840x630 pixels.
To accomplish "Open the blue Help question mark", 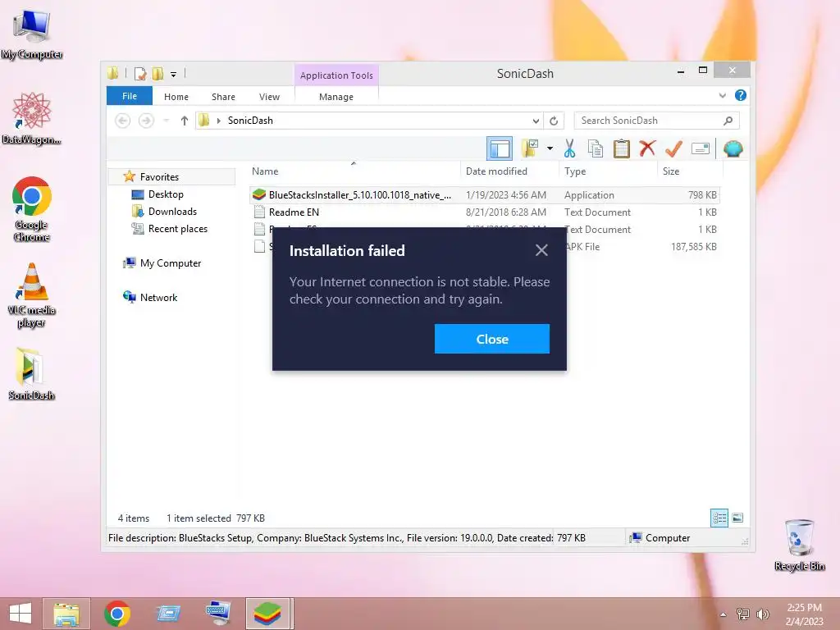I will click(741, 95).
